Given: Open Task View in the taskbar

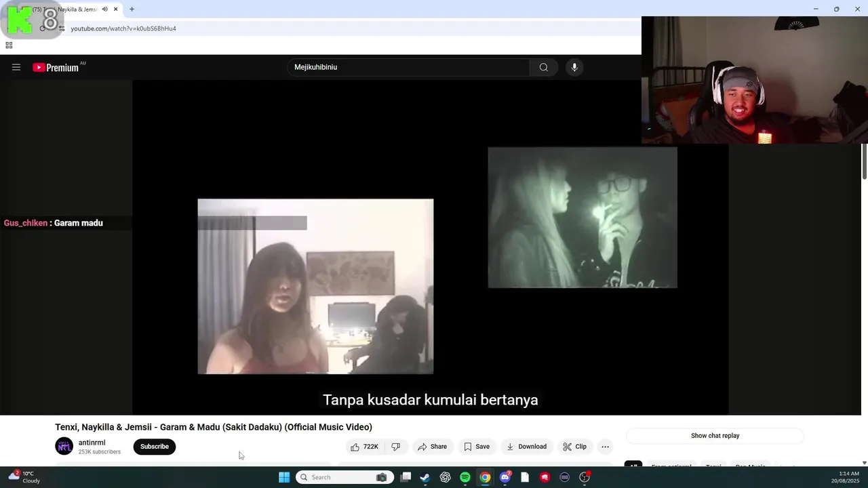Looking at the screenshot, I should coord(406,477).
